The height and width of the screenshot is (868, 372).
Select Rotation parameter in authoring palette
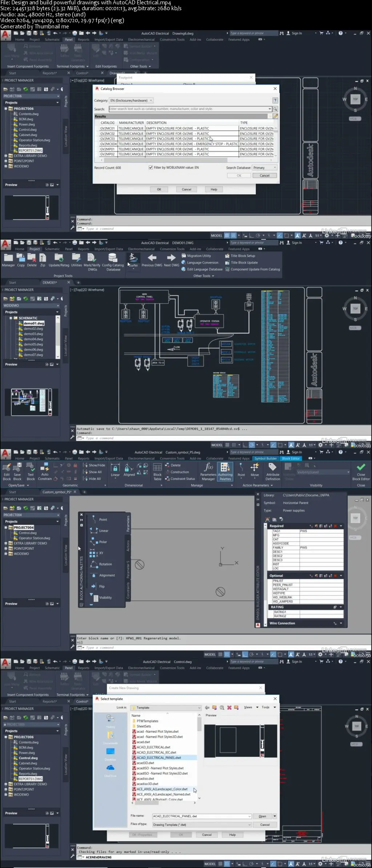click(101, 564)
